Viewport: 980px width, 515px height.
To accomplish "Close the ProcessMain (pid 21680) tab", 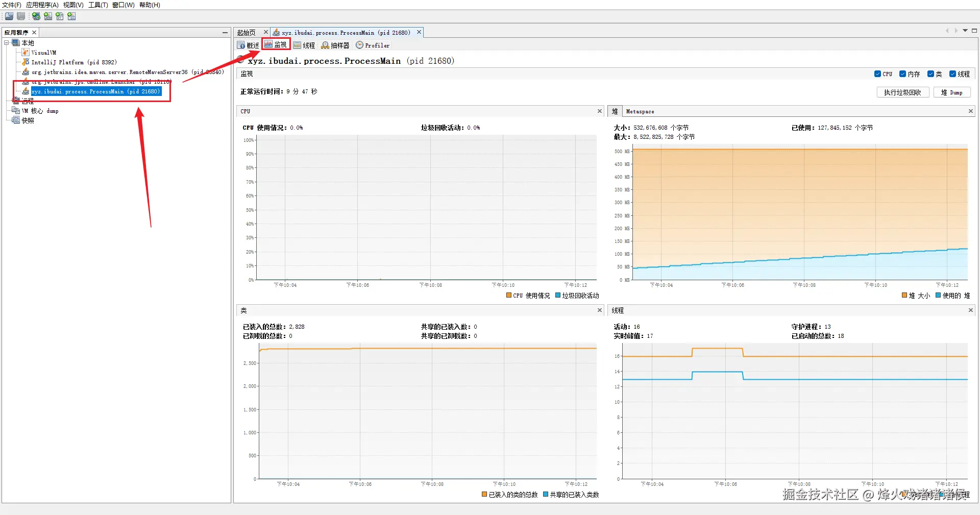I will [419, 32].
